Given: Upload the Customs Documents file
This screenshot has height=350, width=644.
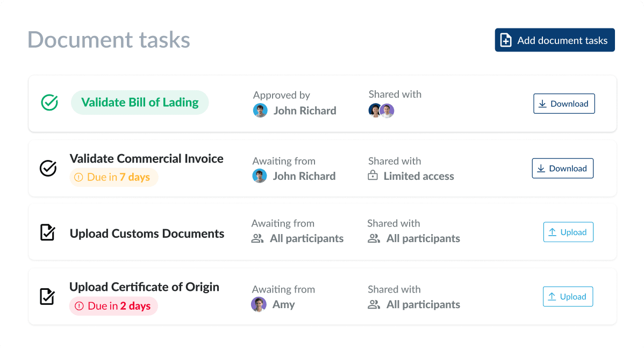Looking at the screenshot, I should click(568, 232).
